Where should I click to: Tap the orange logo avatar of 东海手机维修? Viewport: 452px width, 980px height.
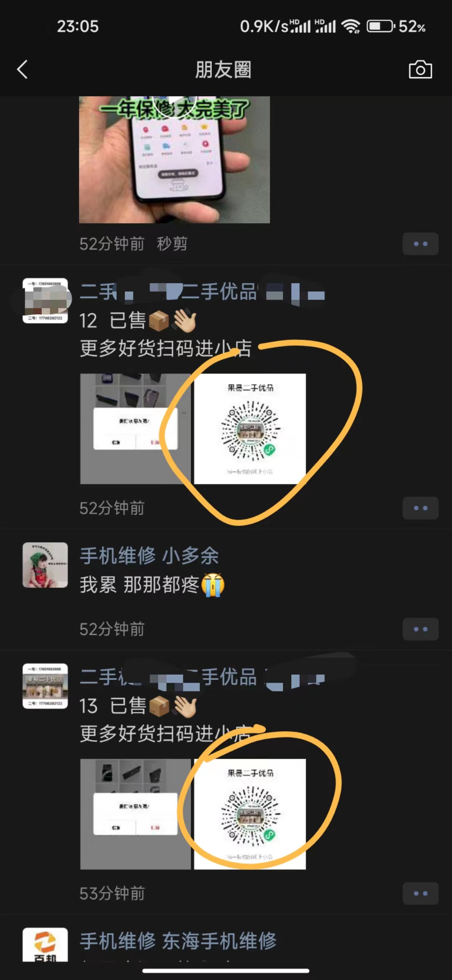(45, 944)
